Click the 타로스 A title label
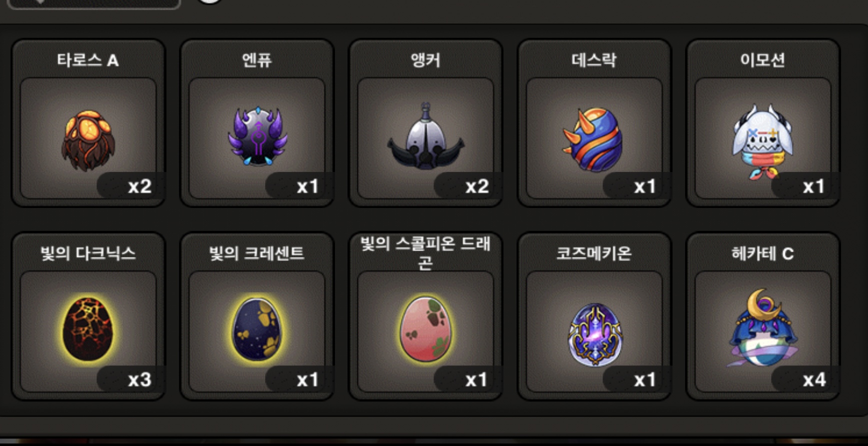The image size is (868, 446). coord(88,60)
